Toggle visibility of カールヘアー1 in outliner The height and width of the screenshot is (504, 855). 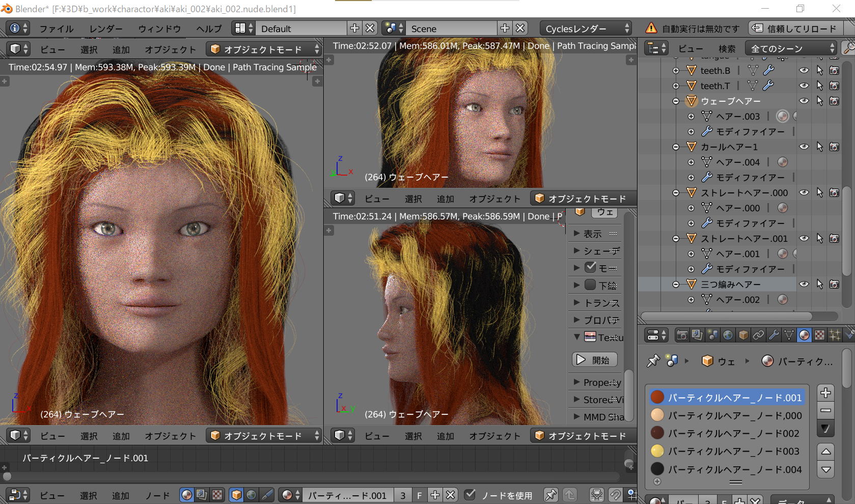click(804, 147)
